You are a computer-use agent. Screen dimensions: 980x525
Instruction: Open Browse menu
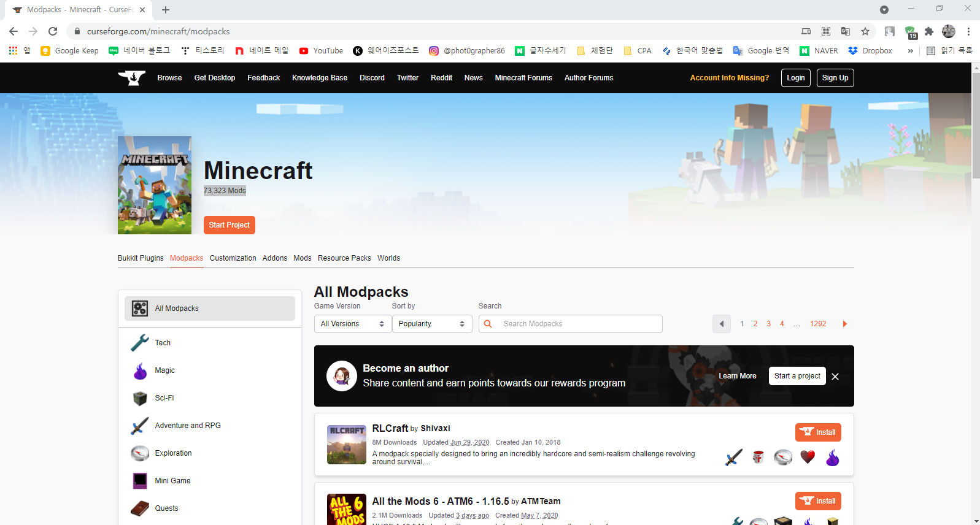click(169, 78)
